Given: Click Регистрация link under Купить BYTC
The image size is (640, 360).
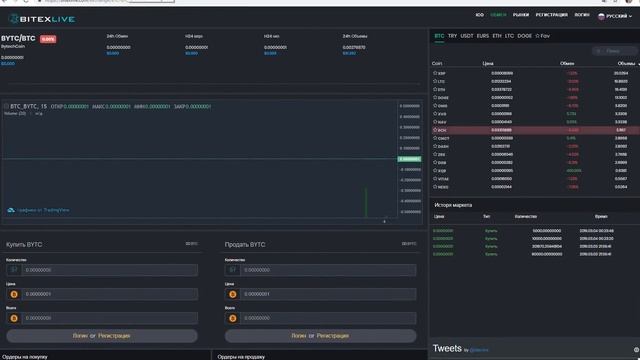Looking at the screenshot, I should point(114,336).
